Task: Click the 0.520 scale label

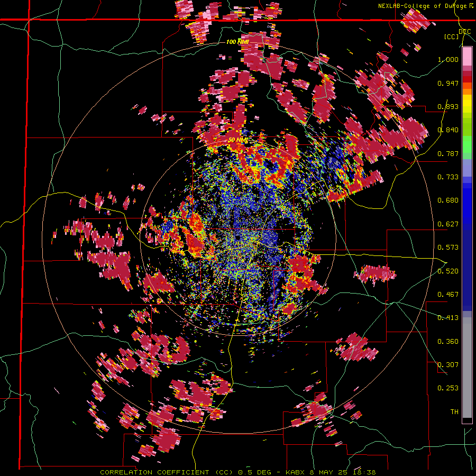Action: click(448, 271)
